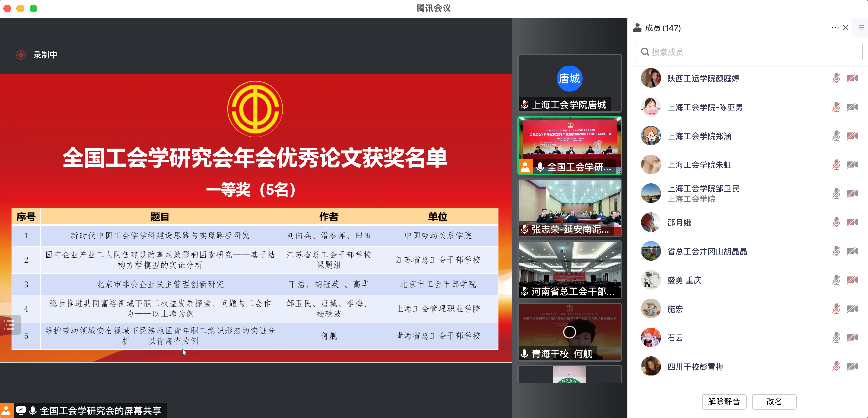Click the 解除静音 unmute button
The height and width of the screenshot is (418, 868).
click(724, 402)
